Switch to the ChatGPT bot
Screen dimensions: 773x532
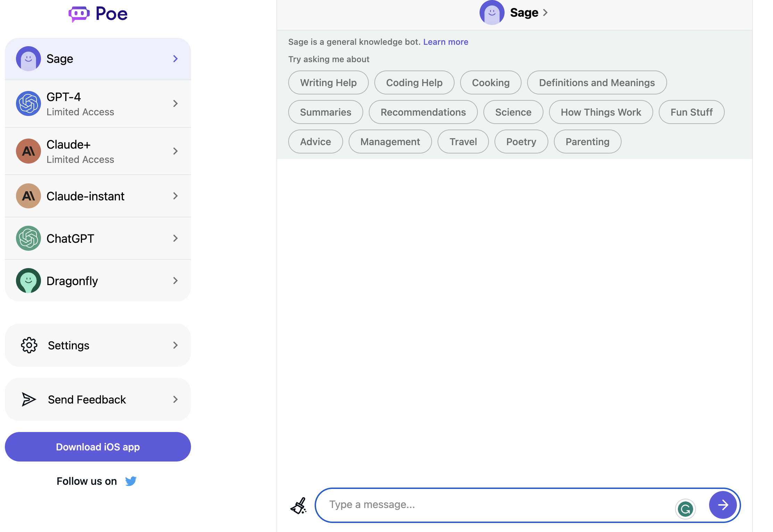click(98, 238)
